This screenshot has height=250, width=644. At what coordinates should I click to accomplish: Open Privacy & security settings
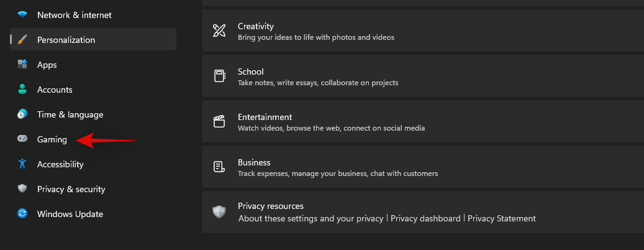[71, 189]
